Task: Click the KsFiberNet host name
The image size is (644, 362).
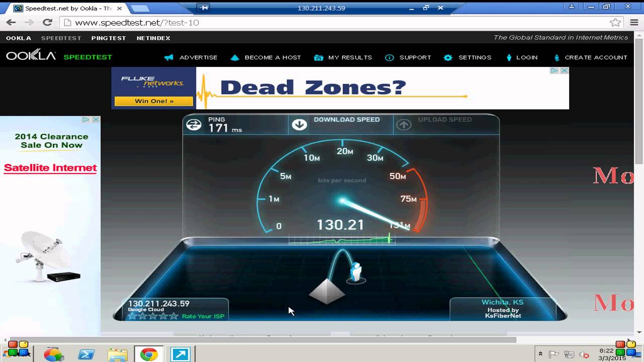Action: pyautogui.click(x=503, y=316)
